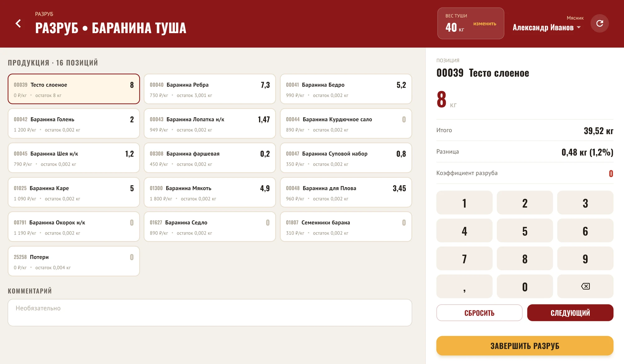This screenshot has width=624, height=364.
Task: Tap keypad digit 7
Action: (464, 259)
